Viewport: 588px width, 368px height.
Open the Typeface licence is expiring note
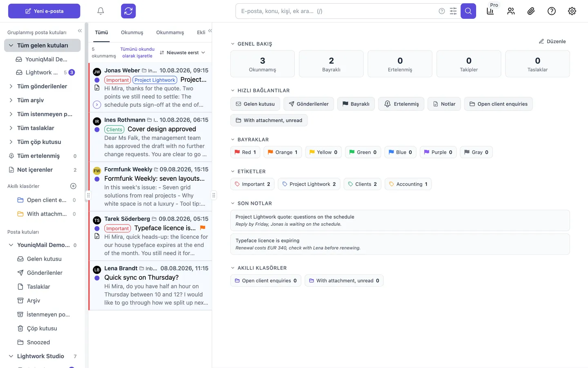tap(400, 244)
